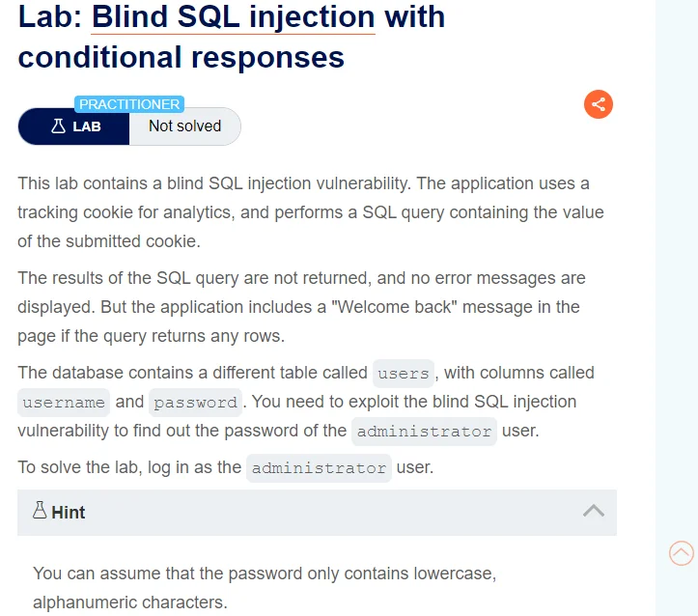Select the users code snippet
Screen dimensions: 698x616
[x=404, y=374]
